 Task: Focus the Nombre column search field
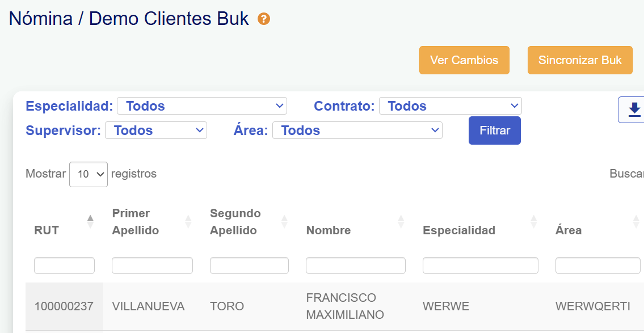coord(355,265)
